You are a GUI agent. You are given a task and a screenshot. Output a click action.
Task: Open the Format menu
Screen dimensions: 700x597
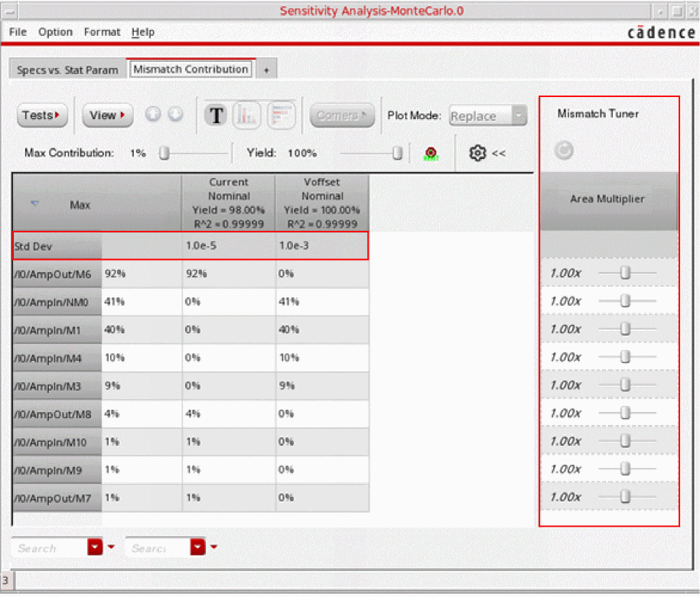point(102,32)
